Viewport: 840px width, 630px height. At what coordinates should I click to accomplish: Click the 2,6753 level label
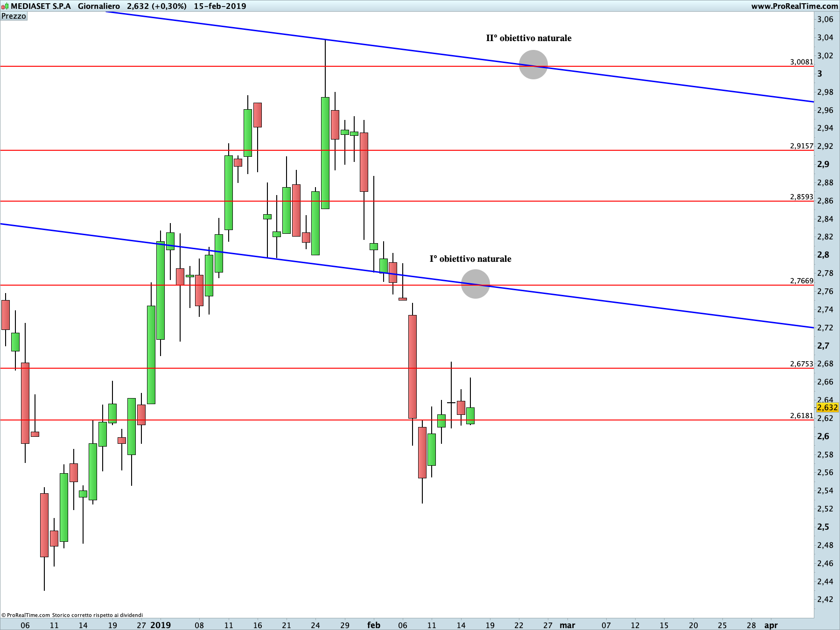click(802, 364)
